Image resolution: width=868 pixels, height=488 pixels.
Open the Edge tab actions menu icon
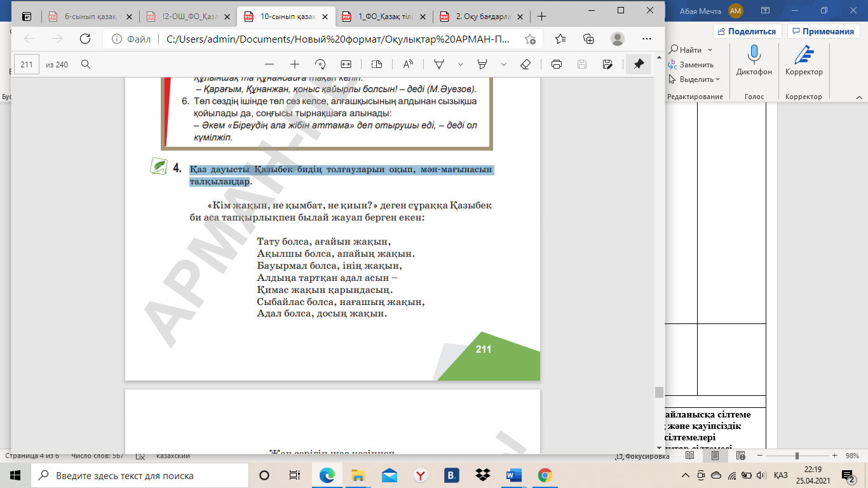point(27,17)
